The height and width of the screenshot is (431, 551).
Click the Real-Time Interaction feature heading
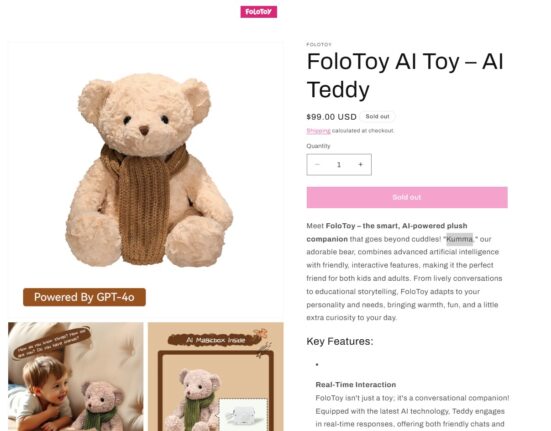click(356, 385)
